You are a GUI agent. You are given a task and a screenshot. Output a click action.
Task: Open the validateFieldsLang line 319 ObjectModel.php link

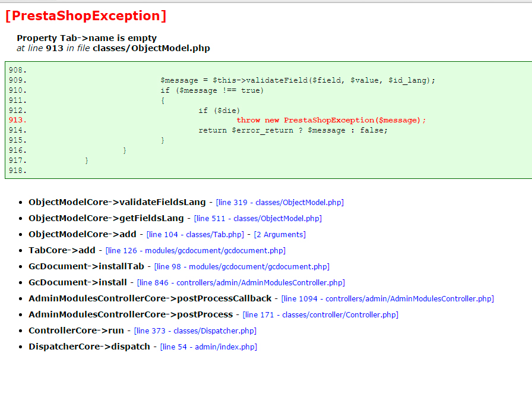(280, 203)
